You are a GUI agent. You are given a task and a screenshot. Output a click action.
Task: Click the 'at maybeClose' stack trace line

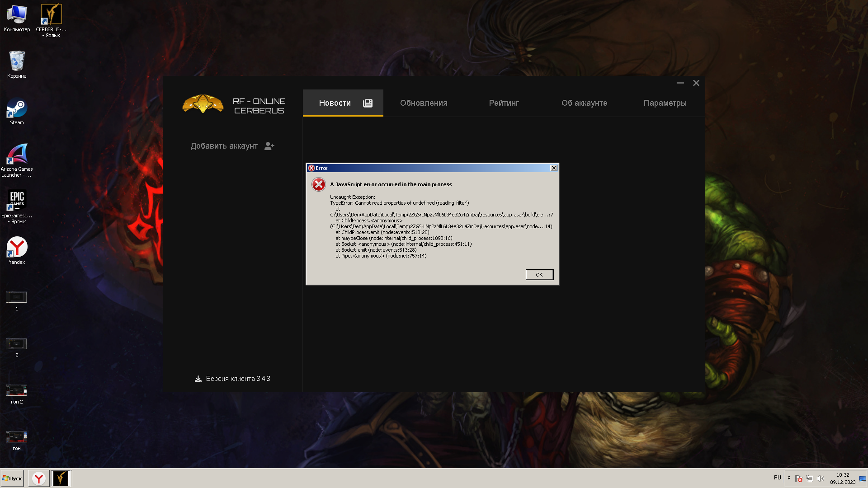tap(394, 238)
